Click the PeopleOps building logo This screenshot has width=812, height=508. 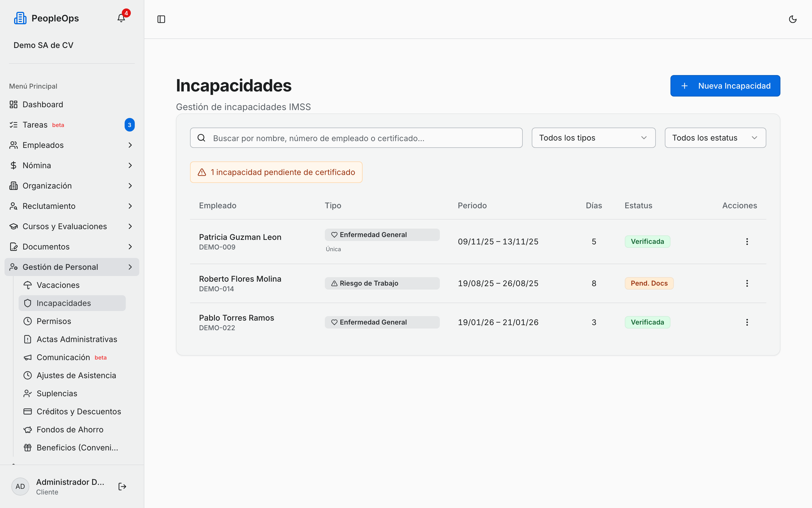click(20, 18)
